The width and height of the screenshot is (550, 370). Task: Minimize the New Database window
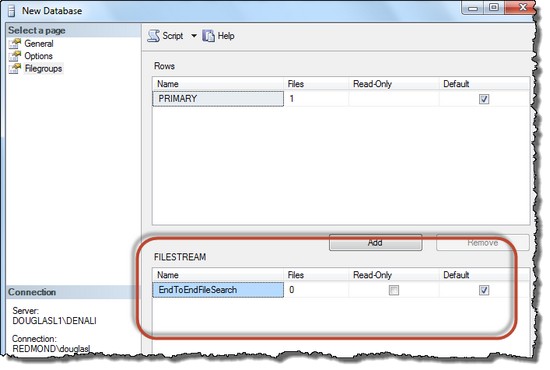coord(472,8)
